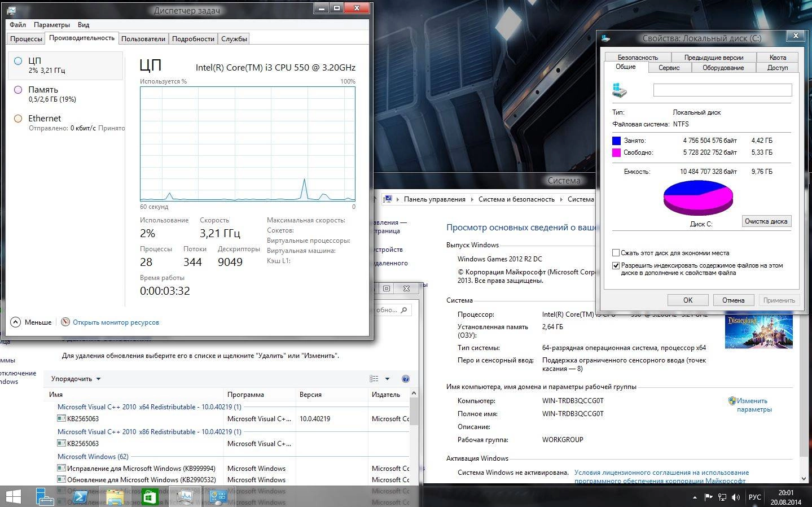Open the Безопасность tab in disk properties
This screenshot has height=507, width=812.
pyautogui.click(x=638, y=57)
